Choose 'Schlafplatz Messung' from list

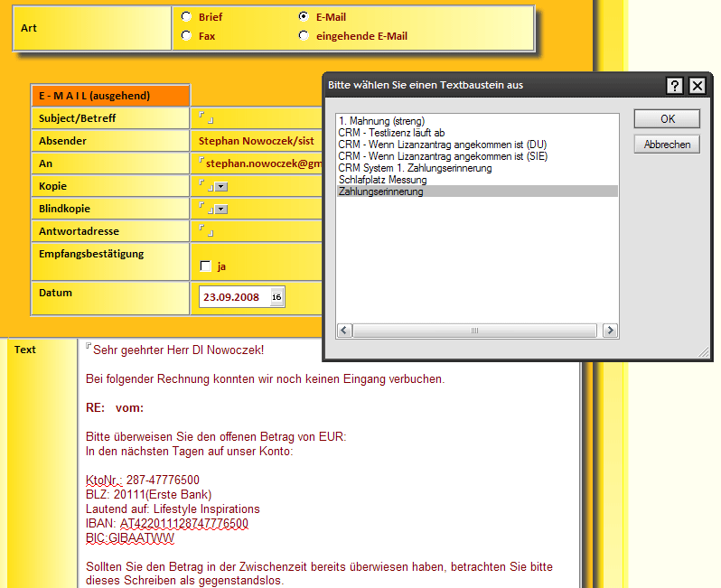(x=382, y=180)
